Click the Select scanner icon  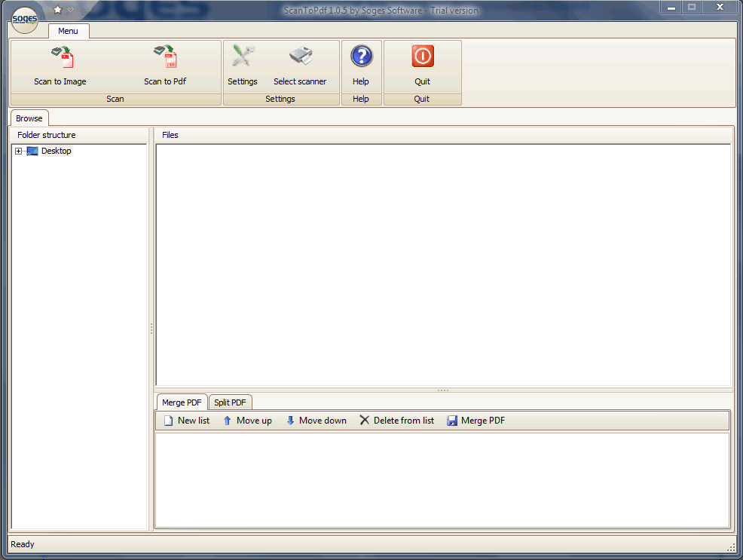(301, 57)
